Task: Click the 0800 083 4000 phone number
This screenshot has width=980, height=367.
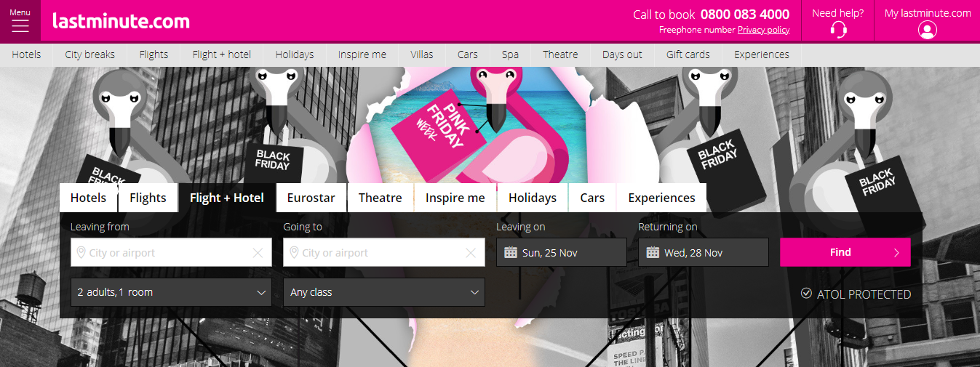Action: click(745, 15)
